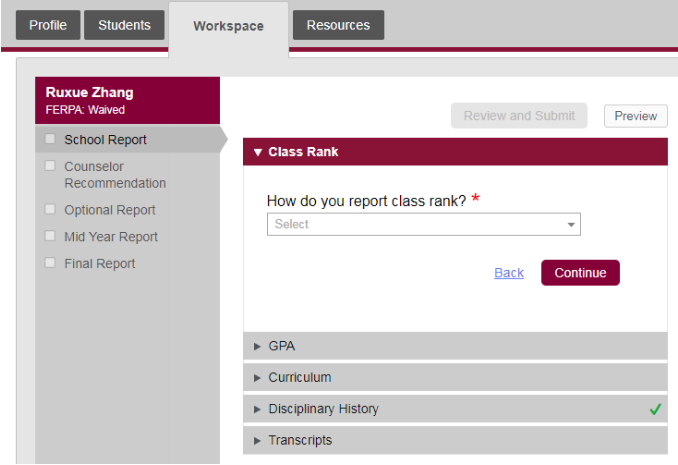This screenshot has height=465, width=678.
Task: Mark the Mid Year Report checkbox
Action: coord(51,237)
